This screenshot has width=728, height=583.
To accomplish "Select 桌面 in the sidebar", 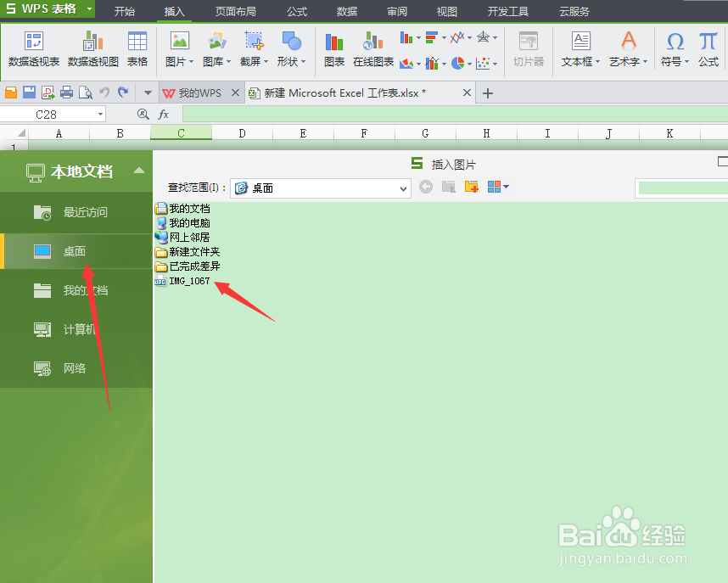I will [76, 251].
